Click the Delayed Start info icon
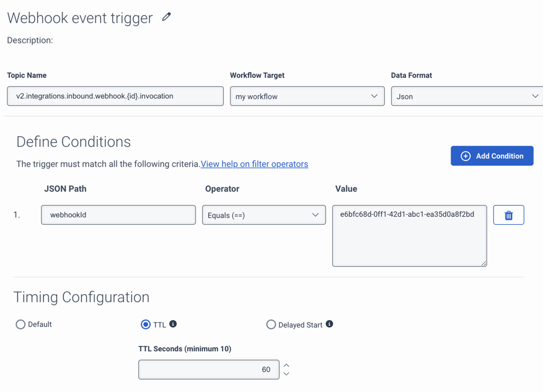Viewport: 543px width, 392px height. (329, 324)
